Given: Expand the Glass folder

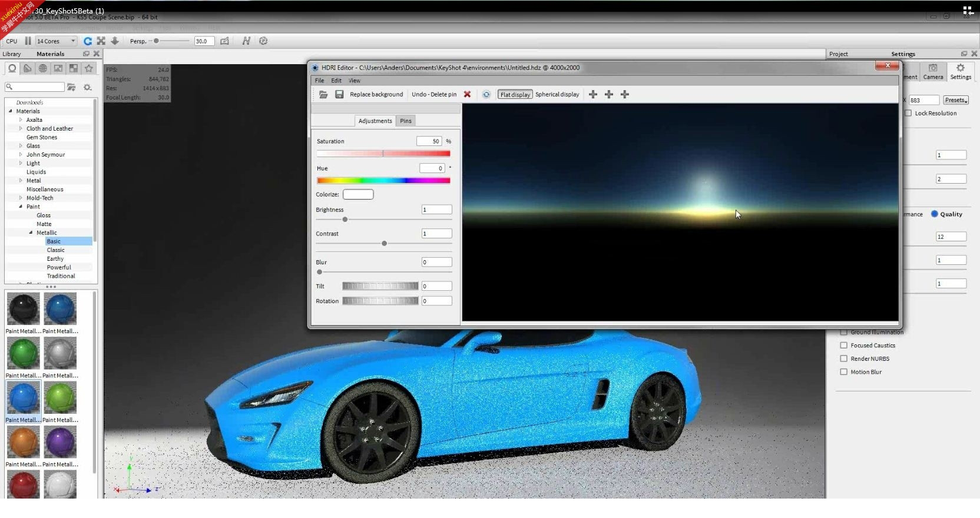Looking at the screenshot, I should click(21, 145).
